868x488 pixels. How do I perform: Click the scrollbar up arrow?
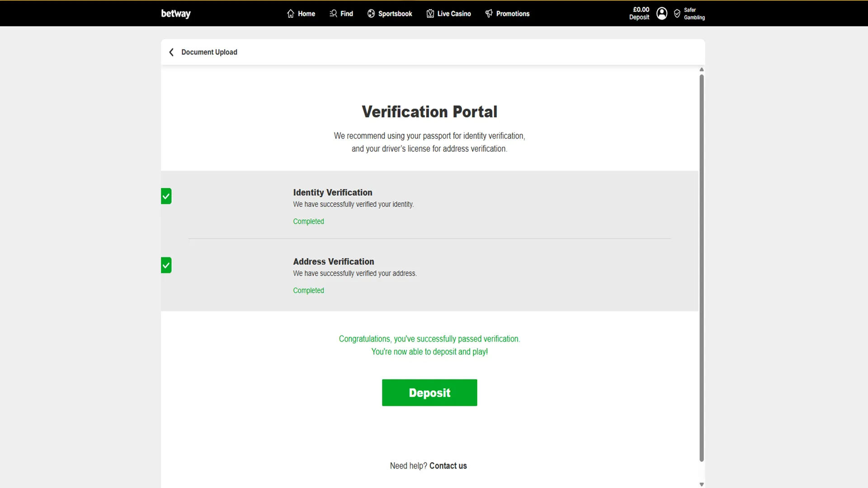[x=702, y=69]
